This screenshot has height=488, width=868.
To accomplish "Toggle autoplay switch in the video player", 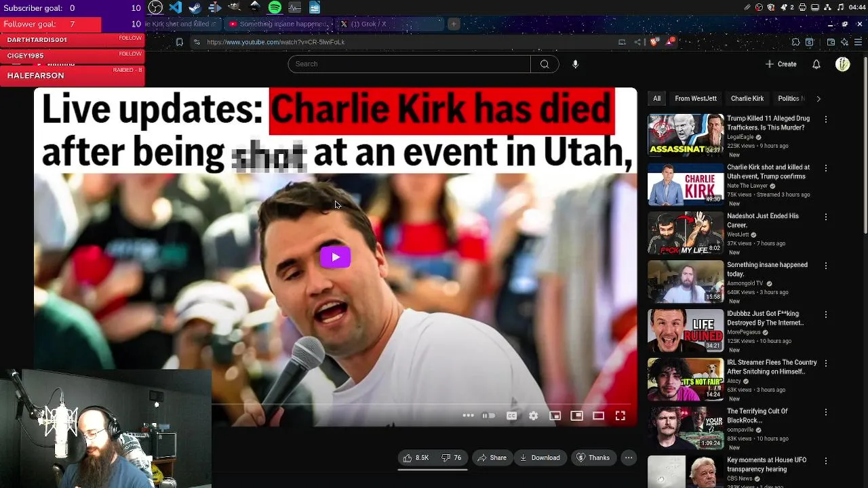I will coord(488,415).
